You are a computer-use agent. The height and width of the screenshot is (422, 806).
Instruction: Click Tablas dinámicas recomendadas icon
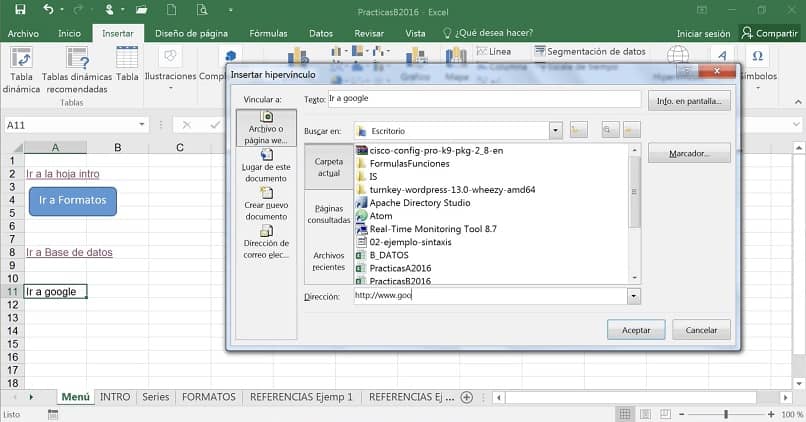77,58
